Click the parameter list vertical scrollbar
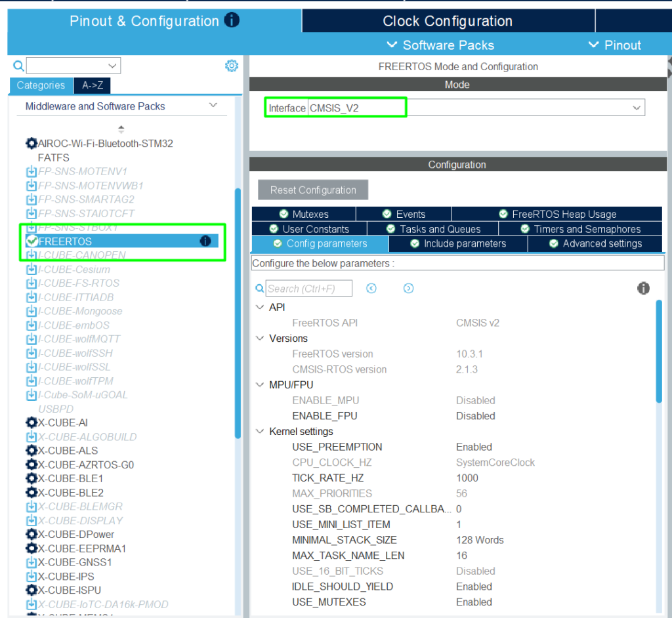This screenshot has height=618, width=672. (x=659, y=351)
